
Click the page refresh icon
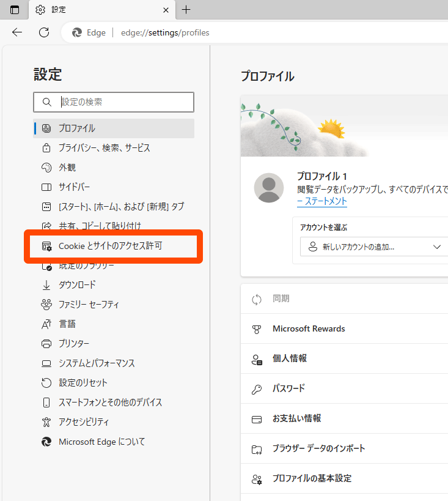[x=44, y=32]
